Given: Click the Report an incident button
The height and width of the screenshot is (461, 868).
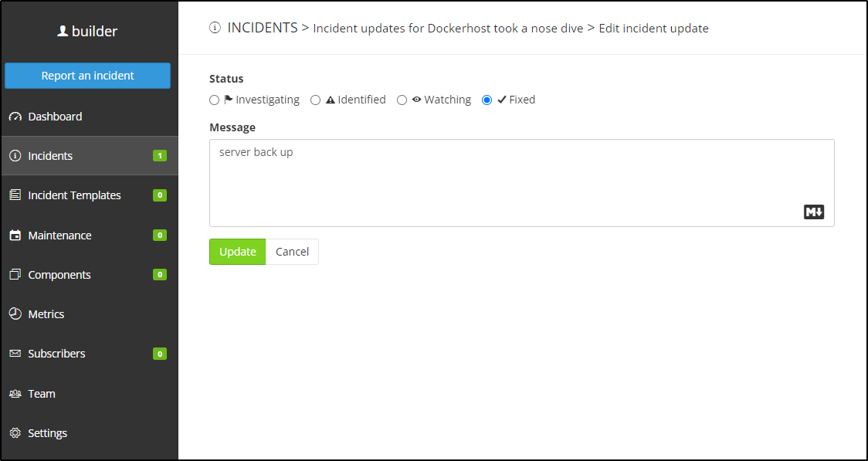Looking at the screenshot, I should [87, 76].
